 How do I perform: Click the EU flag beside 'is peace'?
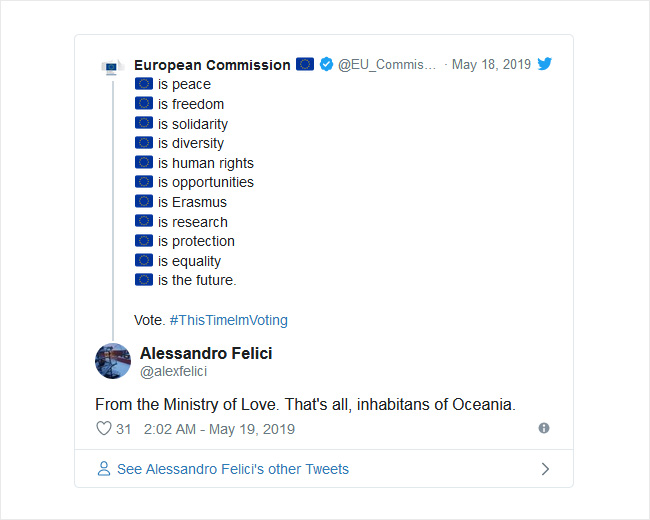(144, 84)
